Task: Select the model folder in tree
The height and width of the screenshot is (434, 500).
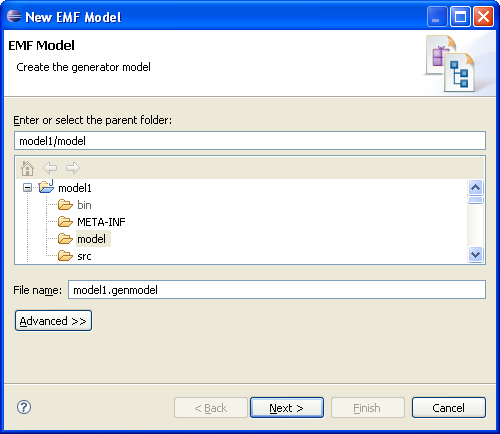Action: (91, 239)
